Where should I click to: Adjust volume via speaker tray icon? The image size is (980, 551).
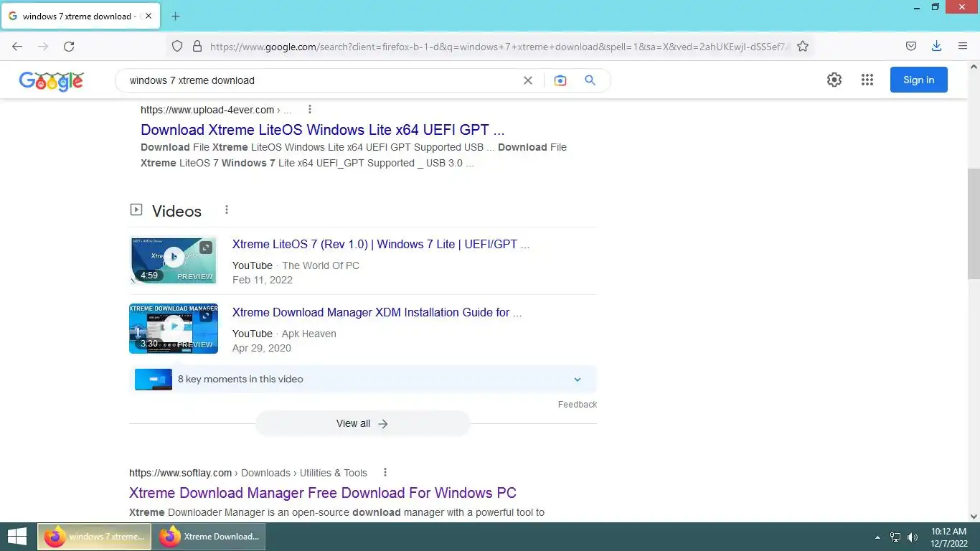pyautogui.click(x=913, y=537)
